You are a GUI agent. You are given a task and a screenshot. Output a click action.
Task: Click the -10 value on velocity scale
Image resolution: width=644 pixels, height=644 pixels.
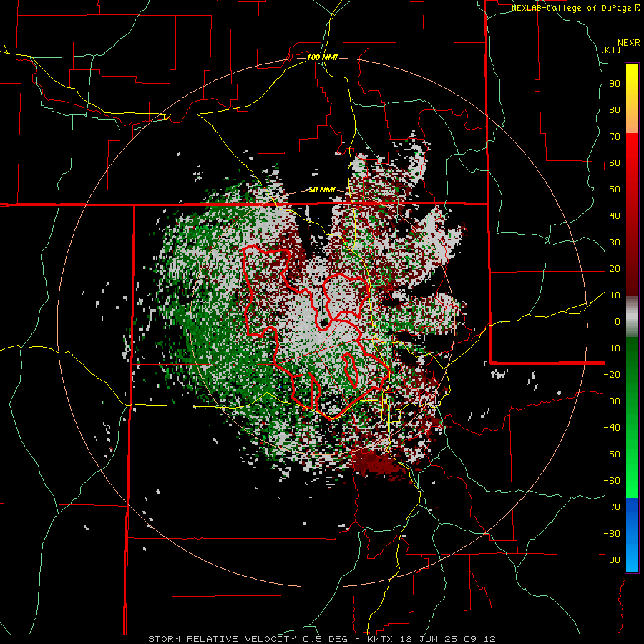pyautogui.click(x=612, y=348)
